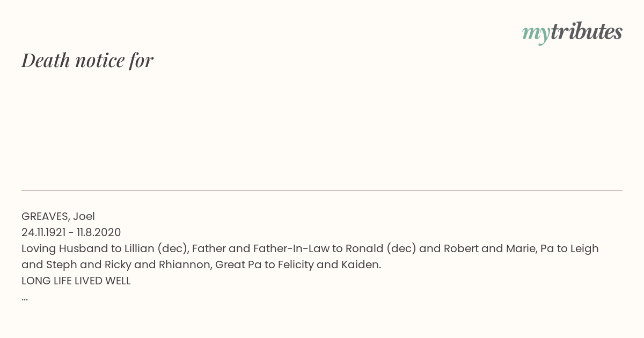Viewport: 644px width, 338px height.
Task: Click the gray "tributes" part of logo
Action: click(587, 31)
